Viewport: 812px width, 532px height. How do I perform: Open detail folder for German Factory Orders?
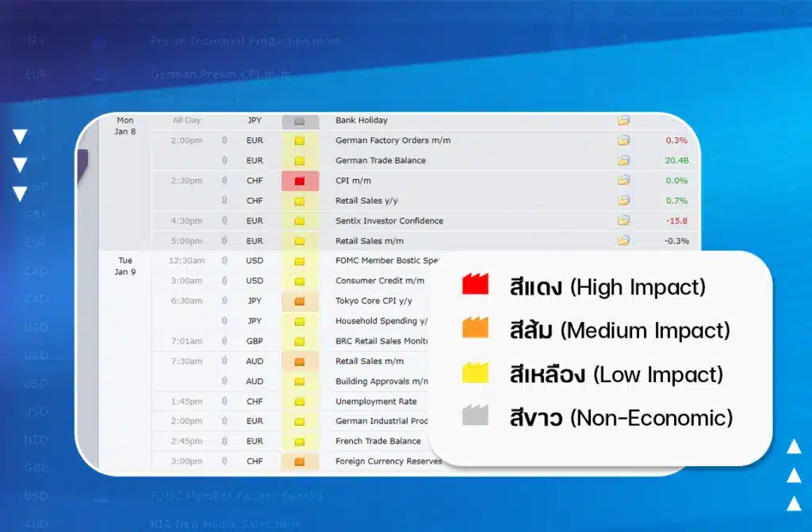pos(623,140)
